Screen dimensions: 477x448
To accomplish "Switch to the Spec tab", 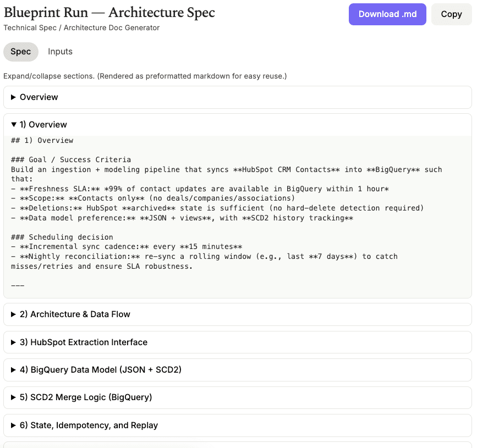I will (x=21, y=52).
